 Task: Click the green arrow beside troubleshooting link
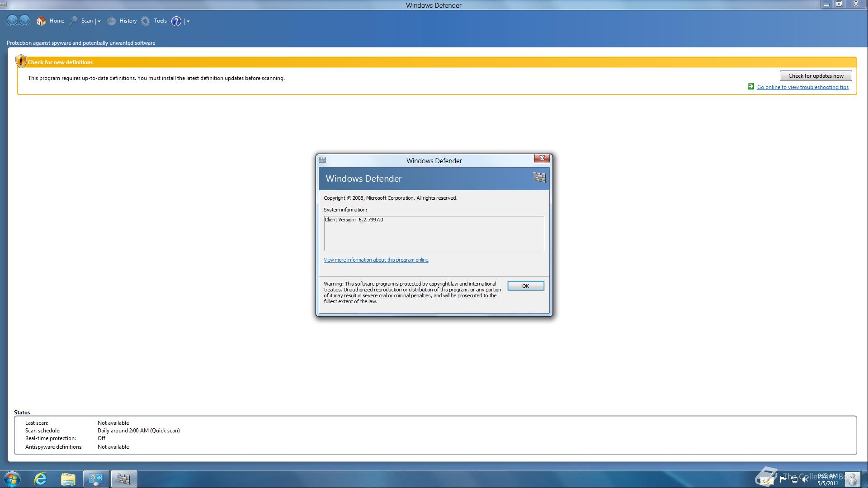(751, 87)
